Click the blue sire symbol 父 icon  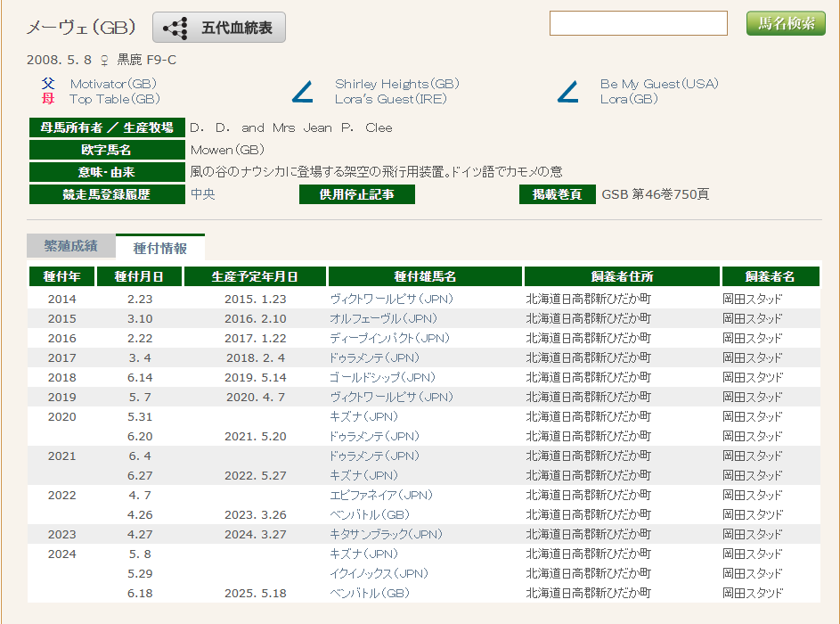[x=48, y=84]
